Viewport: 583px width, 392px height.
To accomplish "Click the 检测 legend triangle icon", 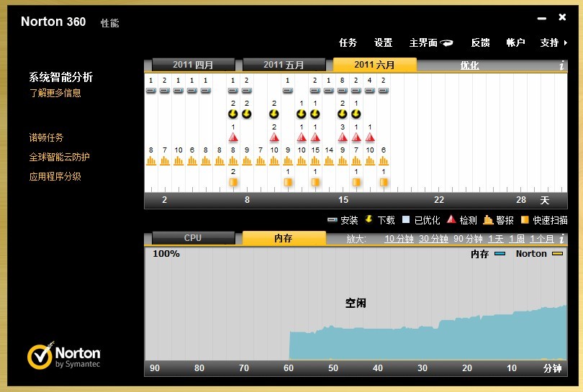I will 451,219.
